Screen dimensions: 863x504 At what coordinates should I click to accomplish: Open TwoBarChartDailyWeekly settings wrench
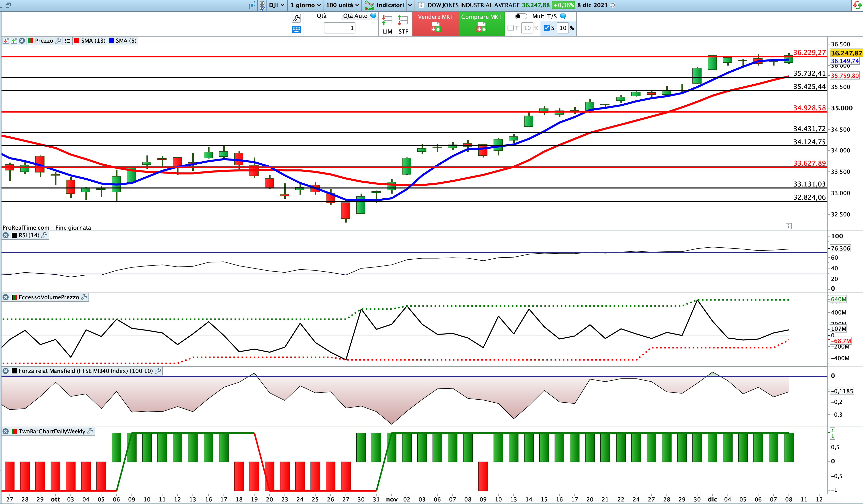91,431
